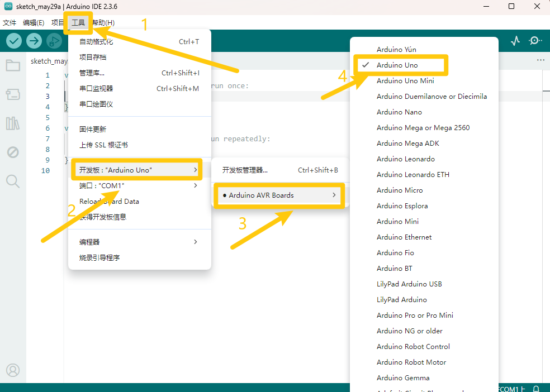Screen dimensions: 550x392
Task: Open the Search sidebar icon
Action: tap(13, 181)
